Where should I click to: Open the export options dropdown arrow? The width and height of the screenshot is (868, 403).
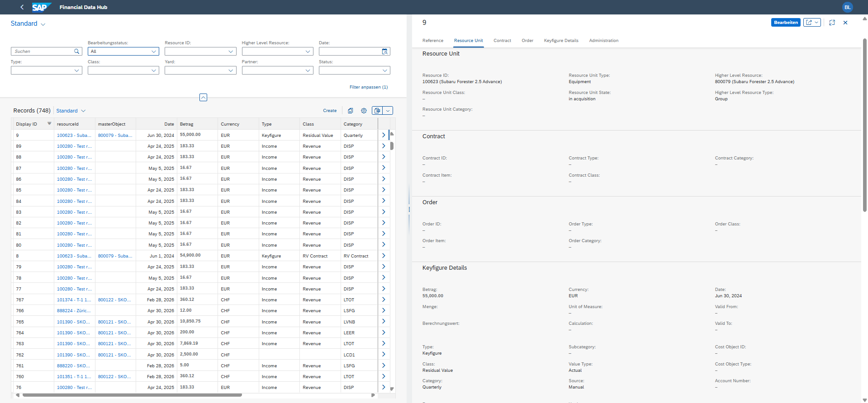(388, 111)
